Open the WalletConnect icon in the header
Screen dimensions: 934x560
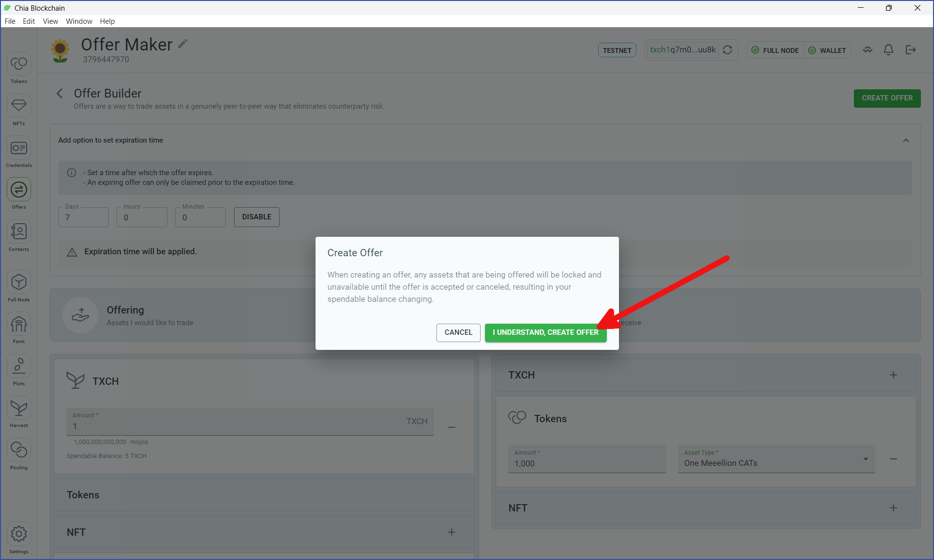pos(867,50)
